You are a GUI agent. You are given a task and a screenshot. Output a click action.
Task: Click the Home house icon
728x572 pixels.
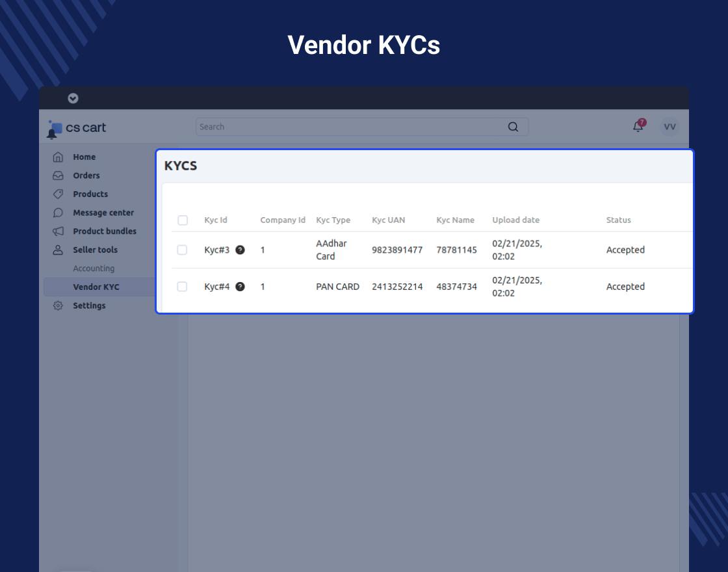[58, 157]
